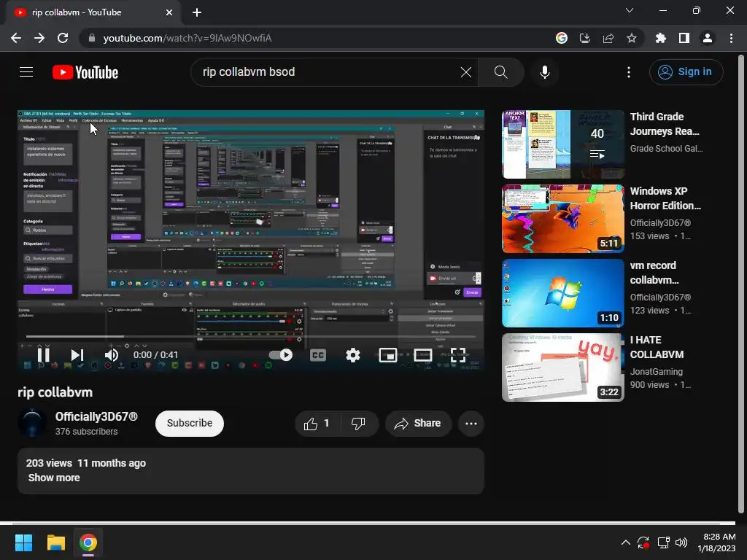Screen dimensions: 747x560
Task: Bookmark this page with star
Action: click(632, 38)
